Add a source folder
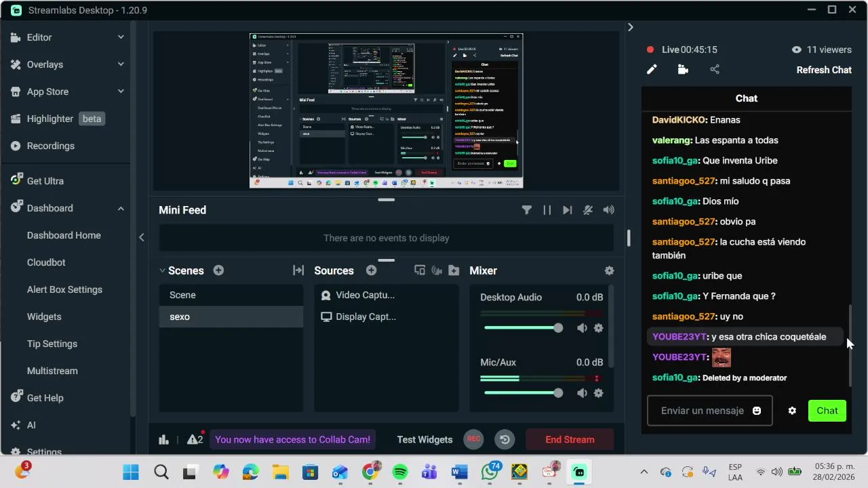The height and width of the screenshot is (488, 868). point(454,270)
